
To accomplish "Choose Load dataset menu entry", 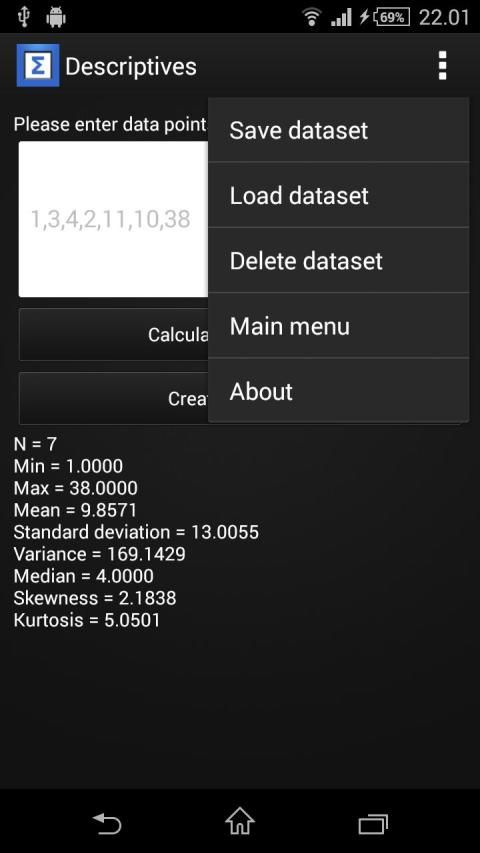I will click(x=338, y=195).
